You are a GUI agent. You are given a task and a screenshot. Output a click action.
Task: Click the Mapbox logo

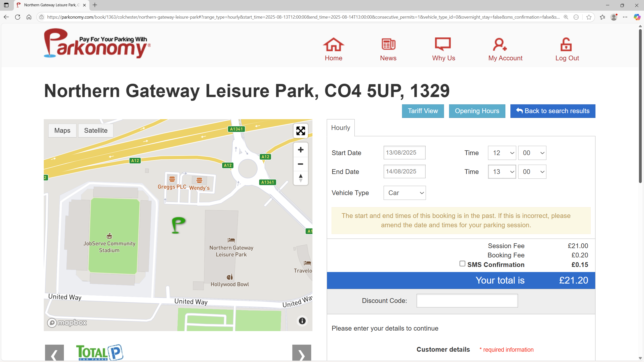pyautogui.click(x=67, y=323)
